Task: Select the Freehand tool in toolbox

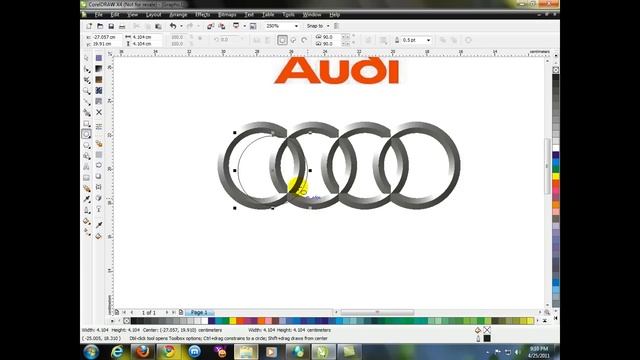Action: [x=87, y=102]
